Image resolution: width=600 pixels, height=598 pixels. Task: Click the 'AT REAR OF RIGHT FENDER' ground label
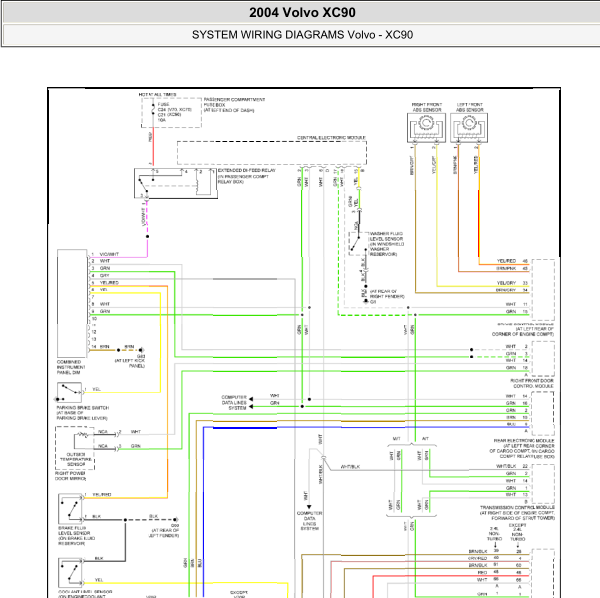[387, 294]
